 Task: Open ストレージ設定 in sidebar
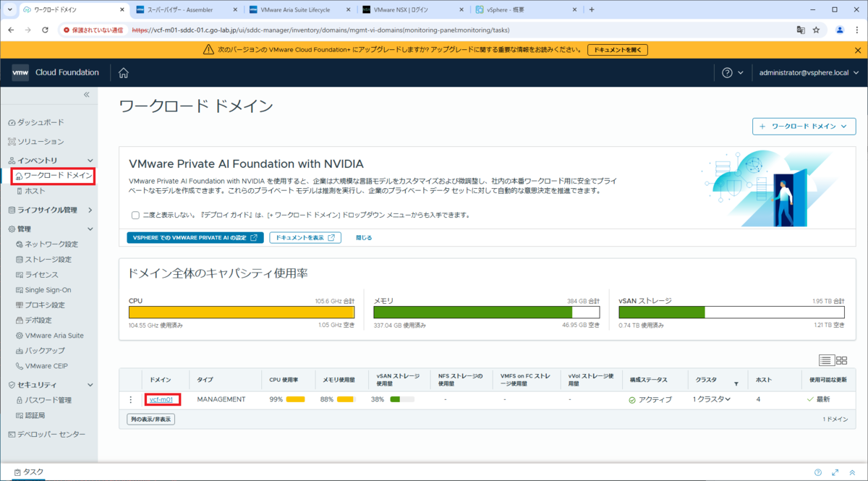pos(43,259)
